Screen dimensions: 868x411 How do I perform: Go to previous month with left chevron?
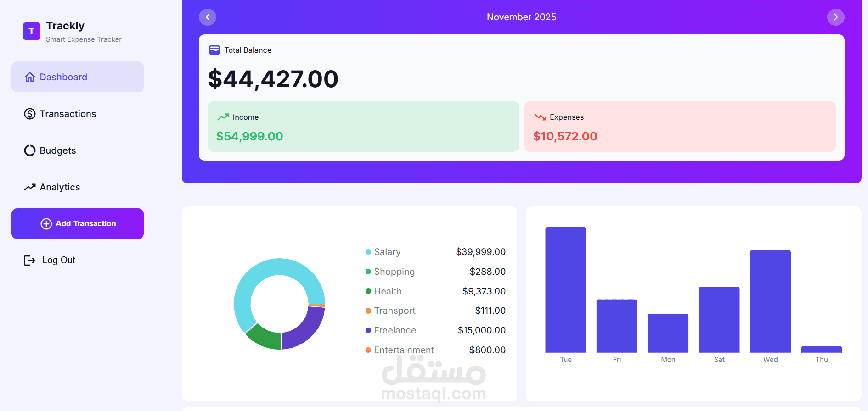click(x=208, y=17)
